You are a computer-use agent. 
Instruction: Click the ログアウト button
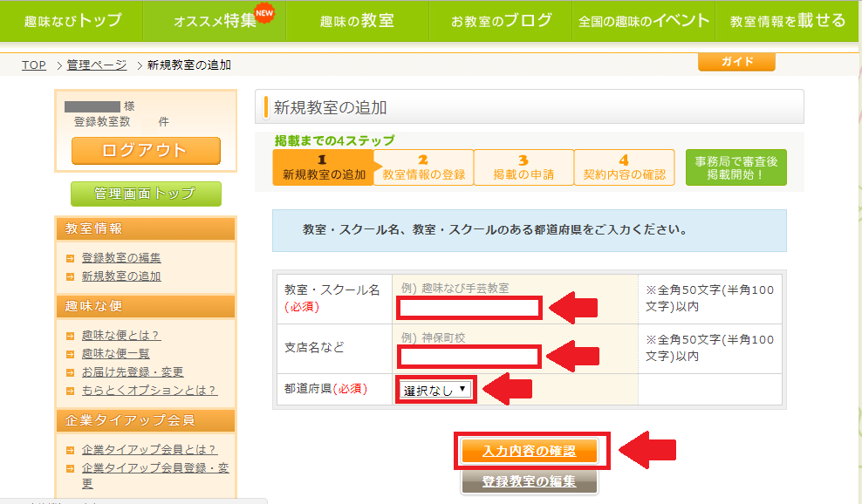click(146, 150)
